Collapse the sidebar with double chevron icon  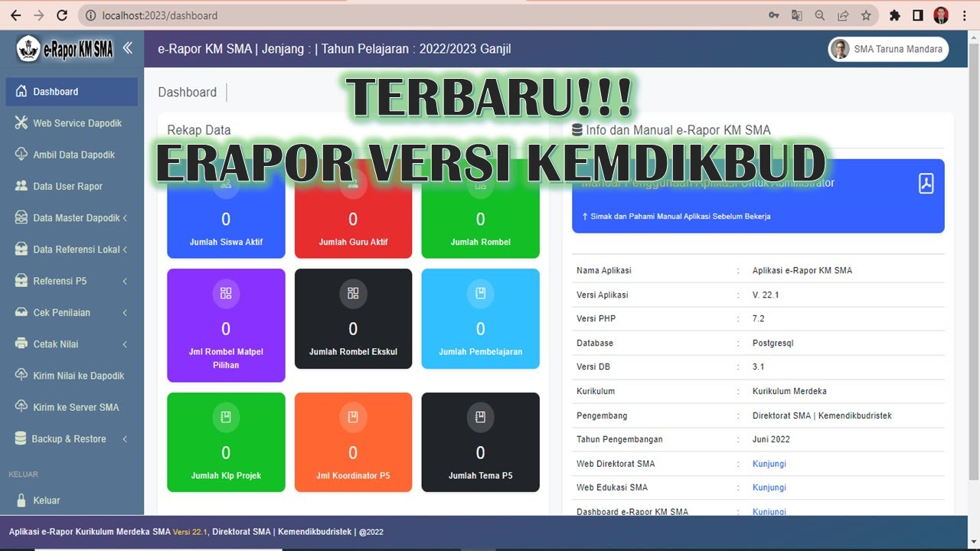[x=127, y=47]
